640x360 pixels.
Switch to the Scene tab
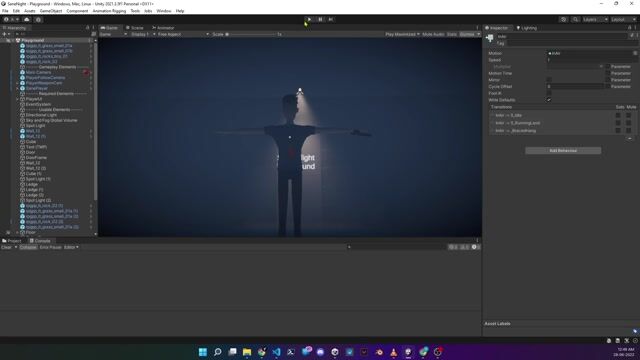tap(135, 28)
